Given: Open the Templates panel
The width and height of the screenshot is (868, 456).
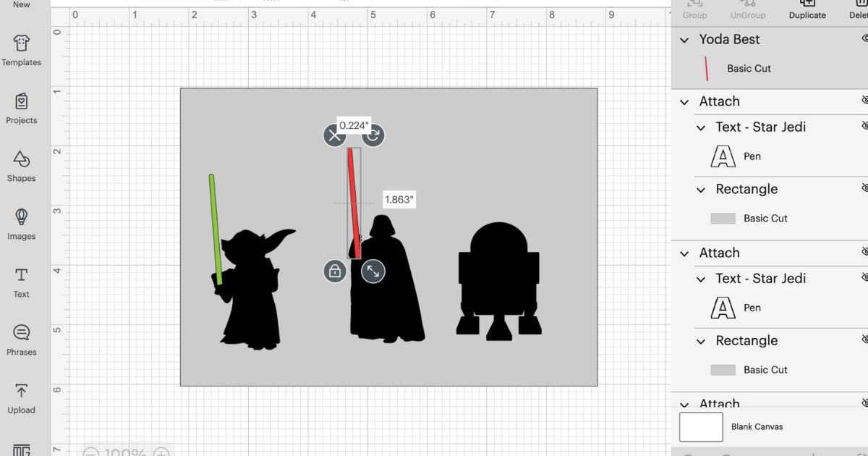Looking at the screenshot, I should point(22,51).
